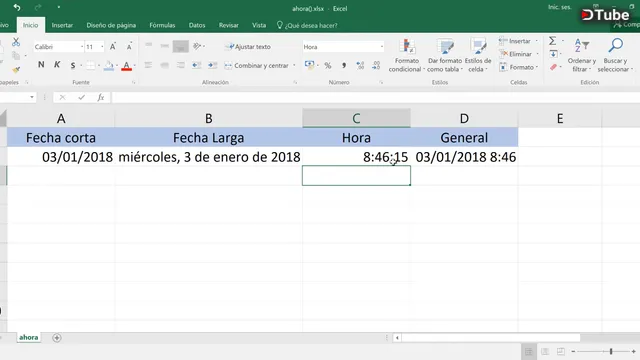Open the Calibri font name dropdown
Screen dimensions: 640x360
coord(82,47)
